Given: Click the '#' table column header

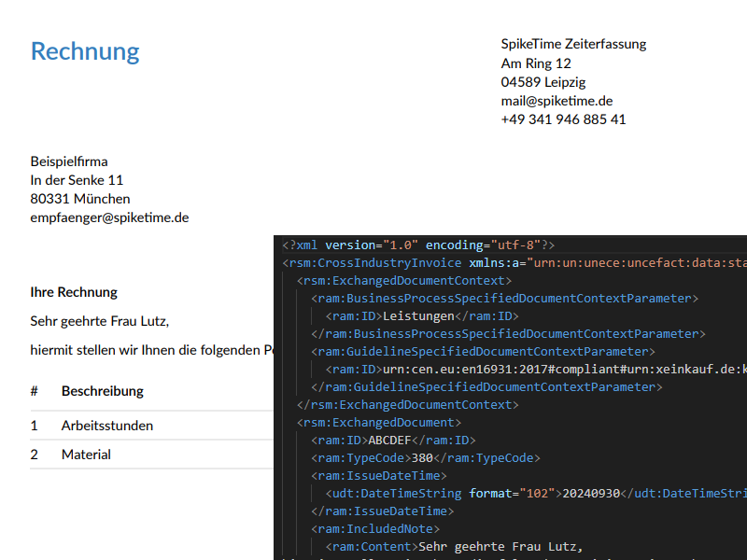Looking at the screenshot, I should click(34, 391).
